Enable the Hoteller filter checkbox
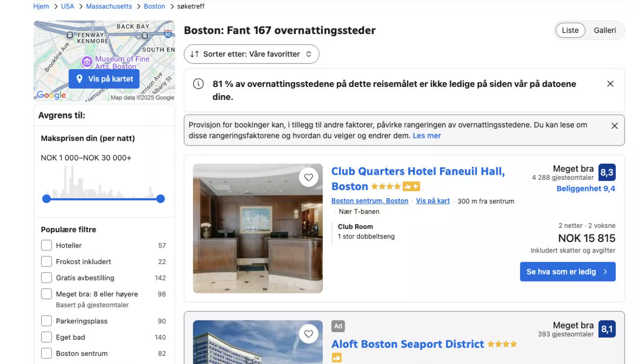639x364 pixels. [x=46, y=245]
